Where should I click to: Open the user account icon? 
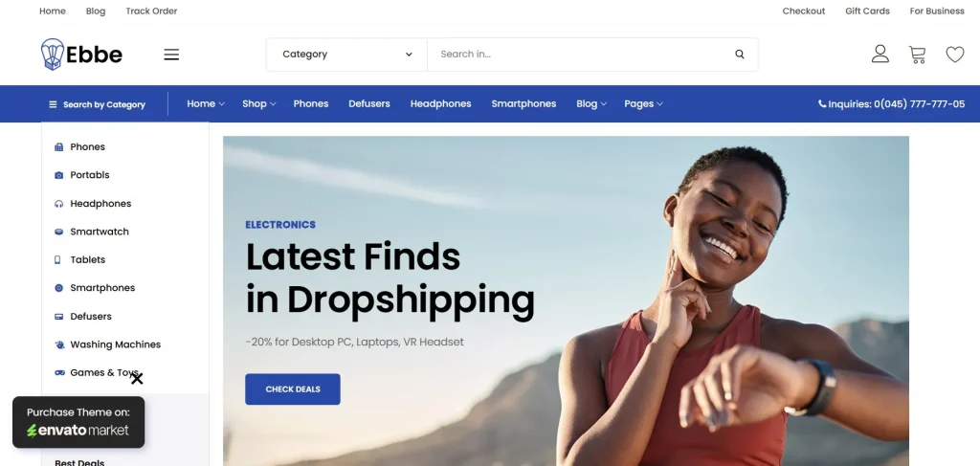880,54
